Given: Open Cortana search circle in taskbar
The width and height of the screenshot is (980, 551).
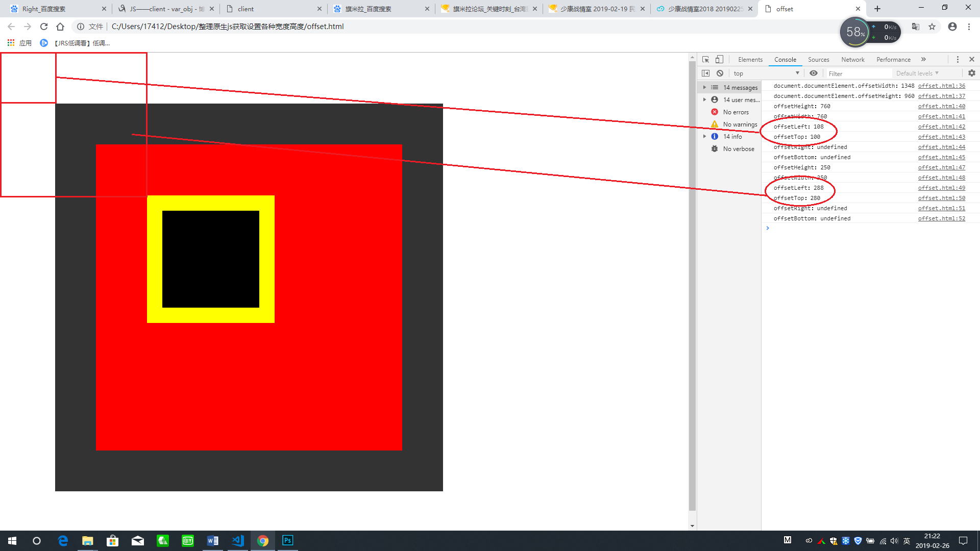Looking at the screenshot, I should pyautogui.click(x=37, y=541).
